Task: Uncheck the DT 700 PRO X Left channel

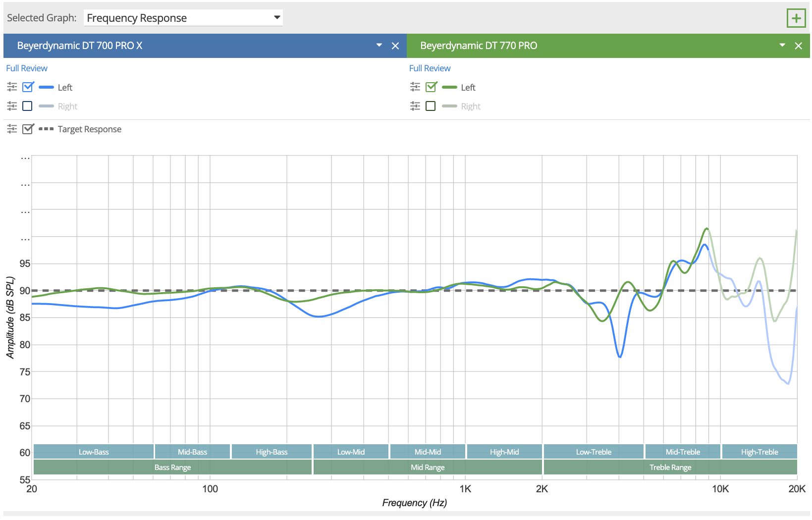Action: pyautogui.click(x=28, y=87)
